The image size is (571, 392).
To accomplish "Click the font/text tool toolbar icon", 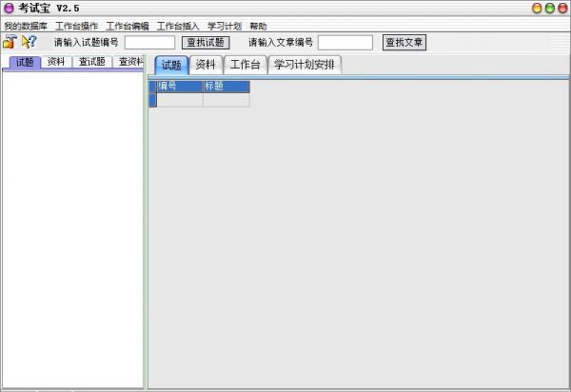I will [x=10, y=42].
